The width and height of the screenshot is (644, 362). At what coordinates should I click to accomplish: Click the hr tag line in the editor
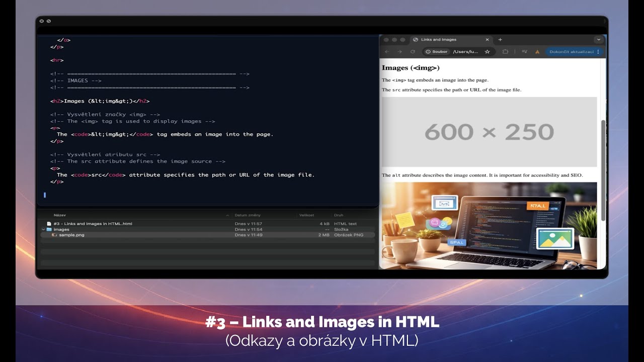(57, 60)
